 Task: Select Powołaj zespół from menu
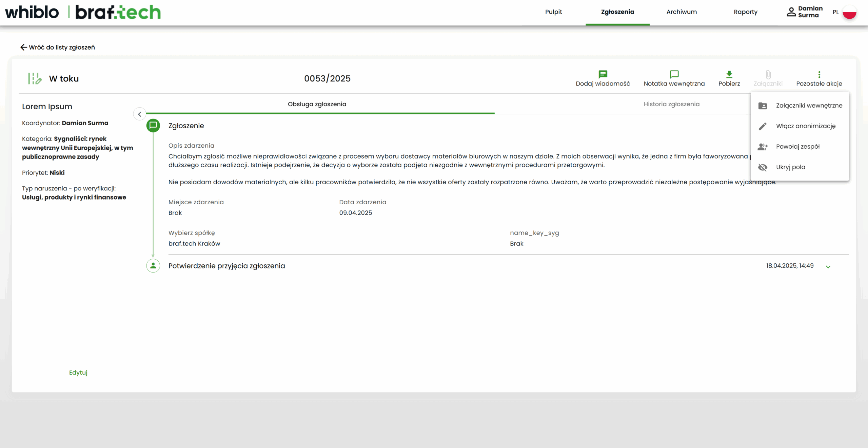coord(797,147)
